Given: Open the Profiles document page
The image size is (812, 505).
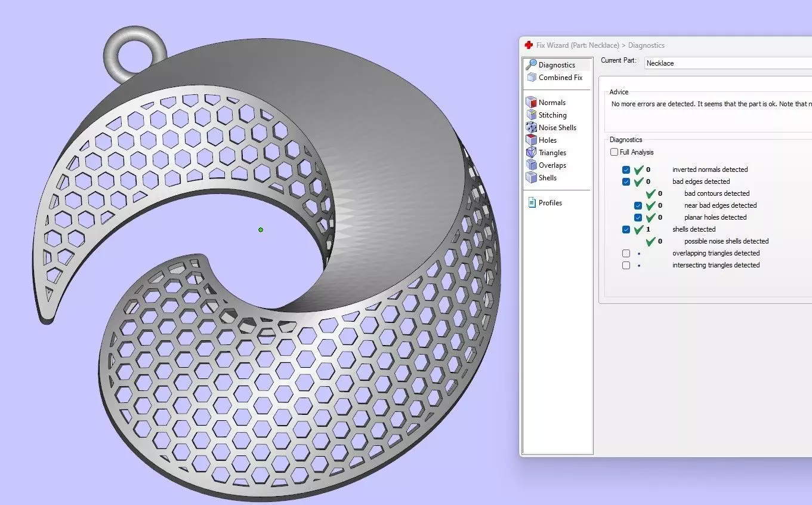Looking at the screenshot, I should pyautogui.click(x=545, y=202).
